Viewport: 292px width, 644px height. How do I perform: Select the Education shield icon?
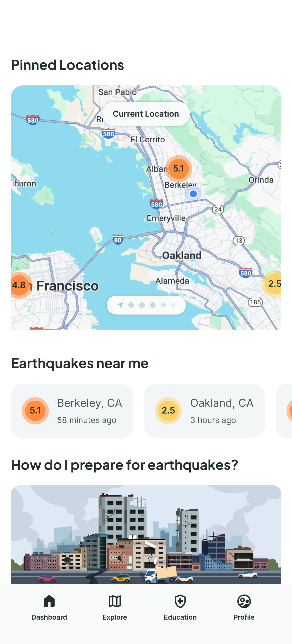180,601
